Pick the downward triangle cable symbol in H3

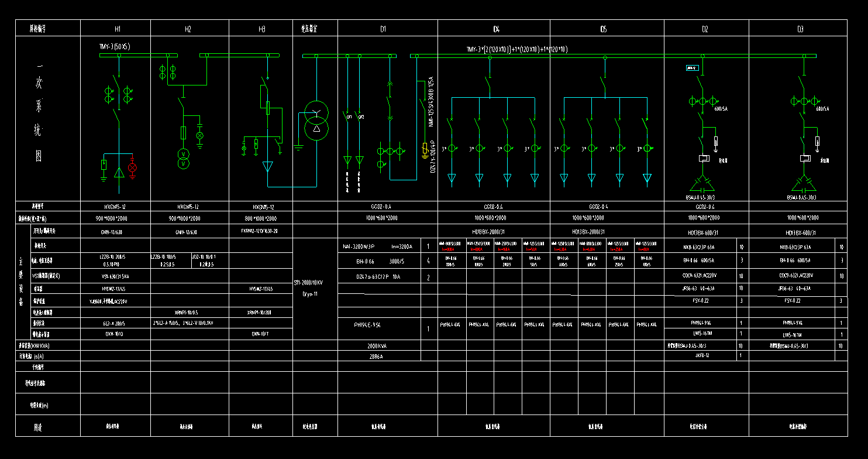coord(268,167)
